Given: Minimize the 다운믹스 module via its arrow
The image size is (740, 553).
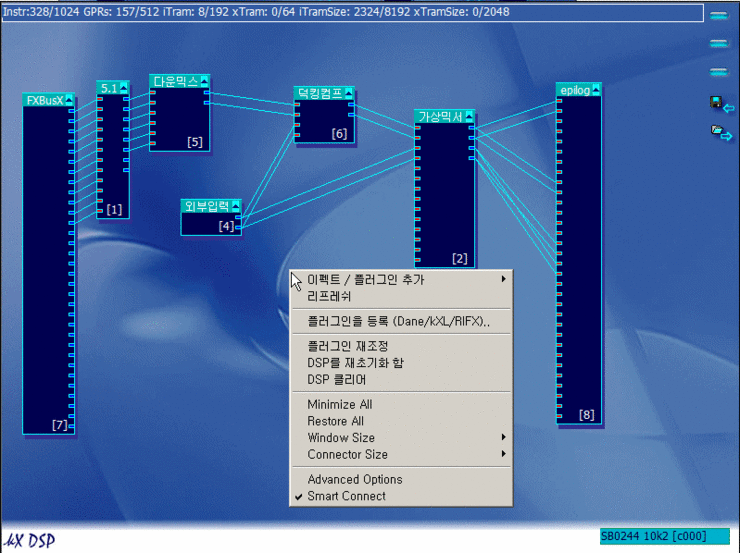Looking at the screenshot, I should point(204,82).
